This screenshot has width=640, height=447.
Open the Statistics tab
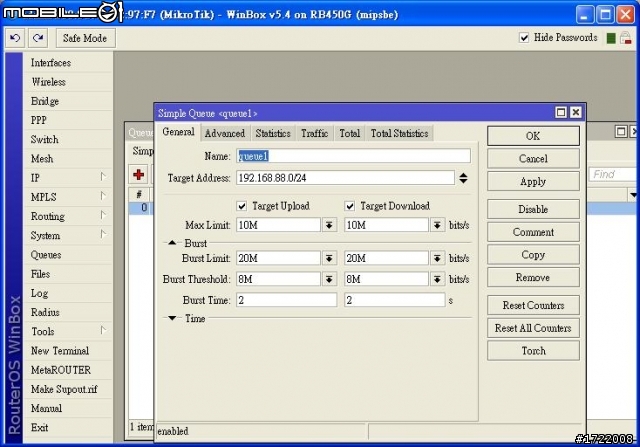[x=273, y=133]
